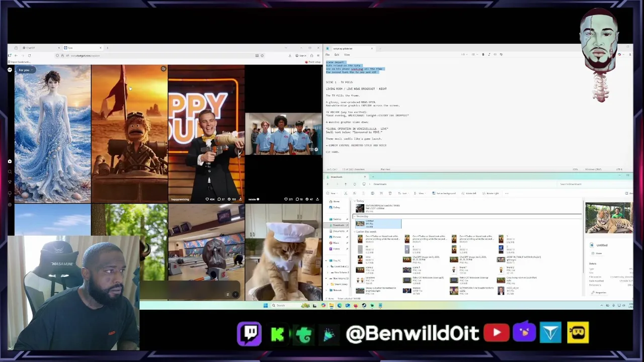Click the Plain text indicator in Notepad
The width and height of the screenshot is (644, 362).
pyautogui.click(x=385, y=169)
